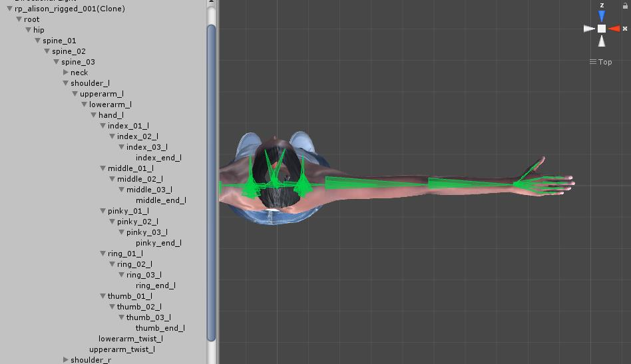Select the neck bone row
This screenshot has height=364, width=631.
(79, 73)
